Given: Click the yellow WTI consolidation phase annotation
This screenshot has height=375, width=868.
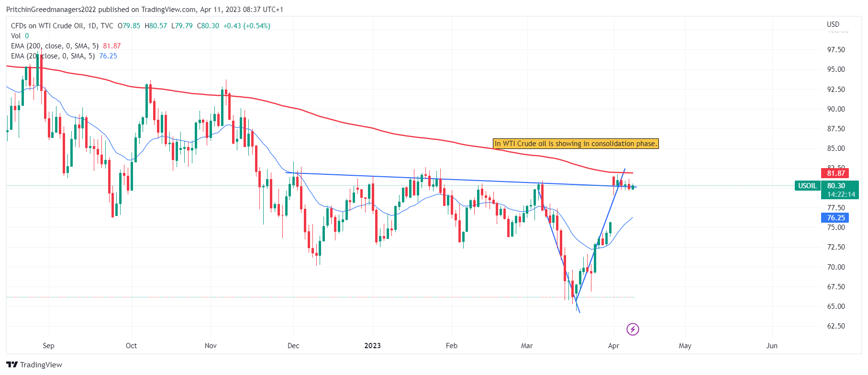Looking at the screenshot, I should [x=576, y=144].
